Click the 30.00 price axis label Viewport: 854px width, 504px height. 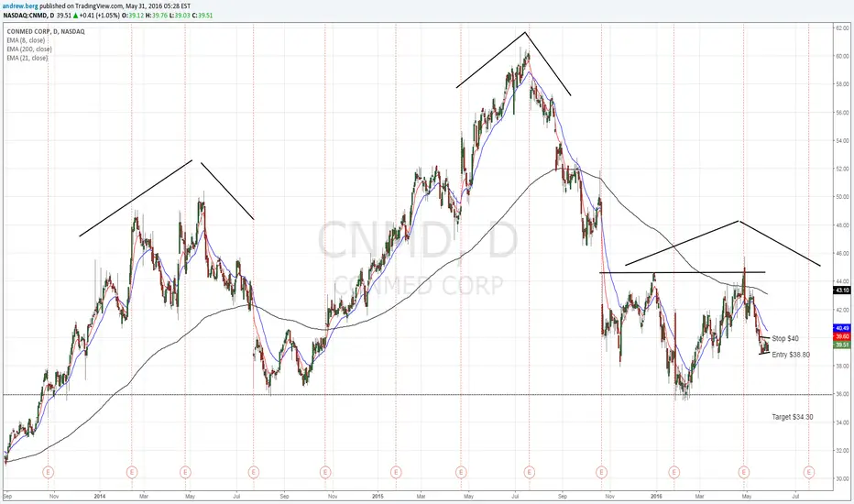tap(843, 478)
